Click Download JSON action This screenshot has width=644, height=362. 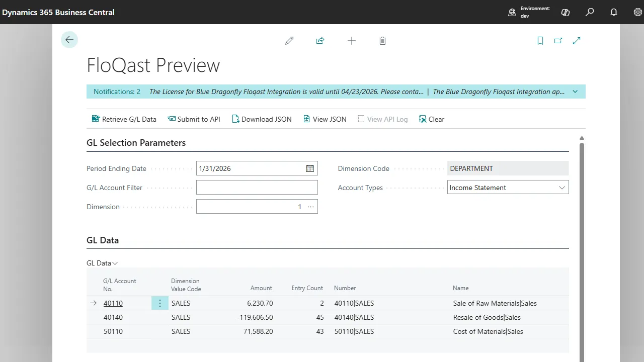[x=262, y=119]
